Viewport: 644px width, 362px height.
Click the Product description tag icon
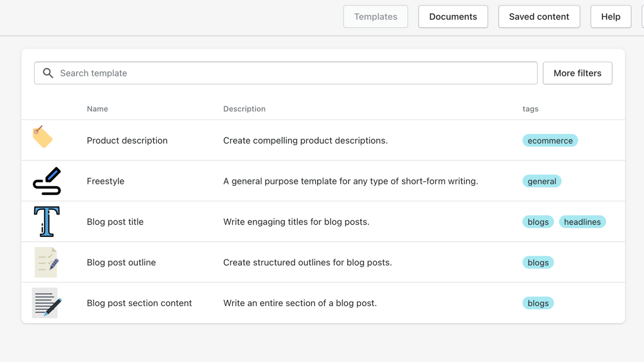pos(43,137)
